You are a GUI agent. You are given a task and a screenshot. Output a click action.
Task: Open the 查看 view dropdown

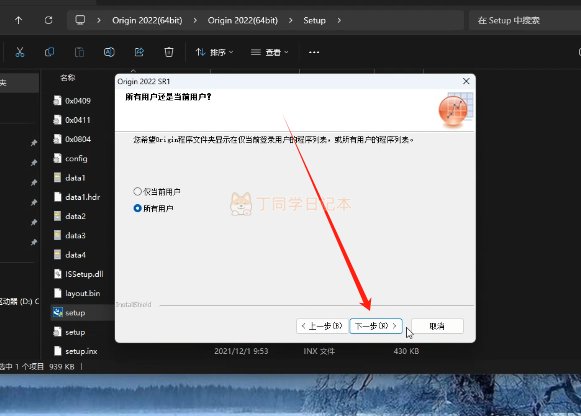click(x=269, y=52)
